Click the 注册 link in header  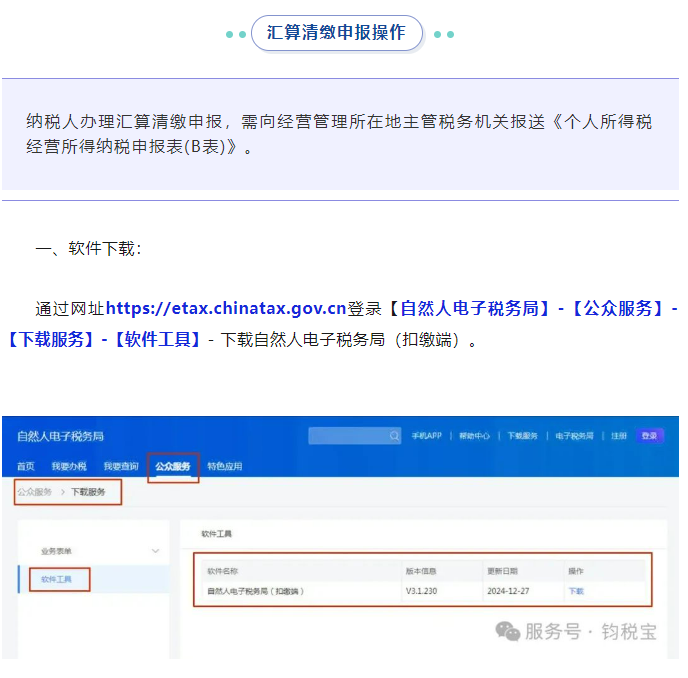(x=619, y=436)
